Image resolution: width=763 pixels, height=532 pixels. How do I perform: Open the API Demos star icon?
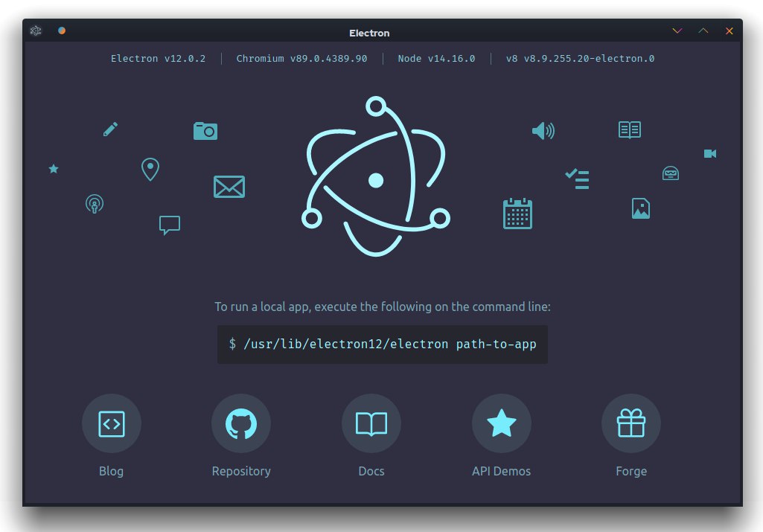502,423
